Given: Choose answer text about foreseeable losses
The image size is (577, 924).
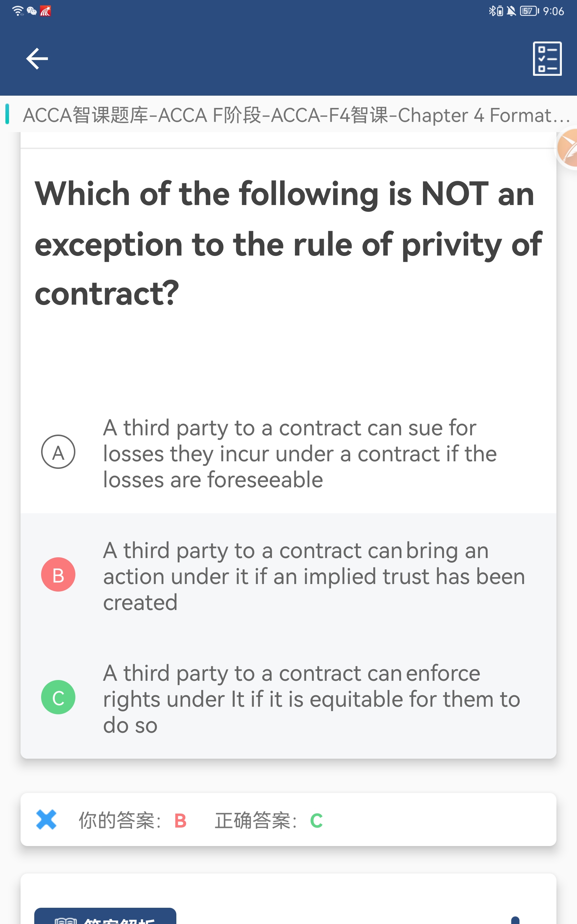Looking at the screenshot, I should [x=300, y=454].
